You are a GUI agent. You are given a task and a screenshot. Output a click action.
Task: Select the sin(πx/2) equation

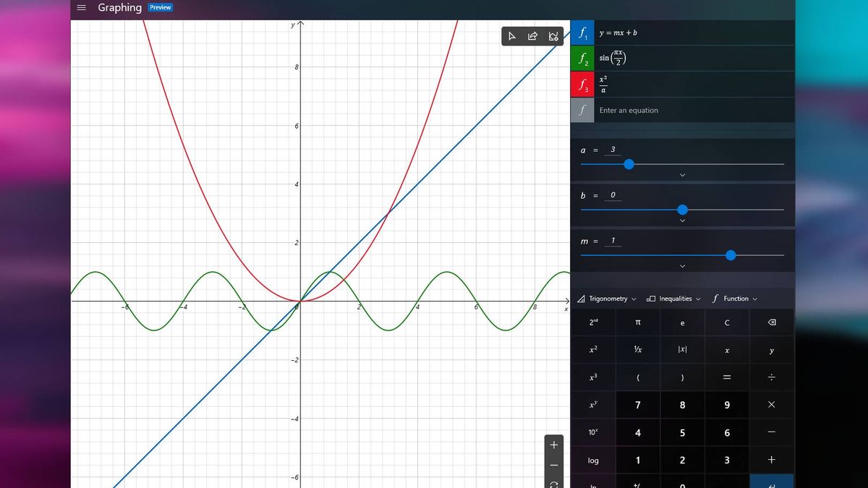point(694,59)
